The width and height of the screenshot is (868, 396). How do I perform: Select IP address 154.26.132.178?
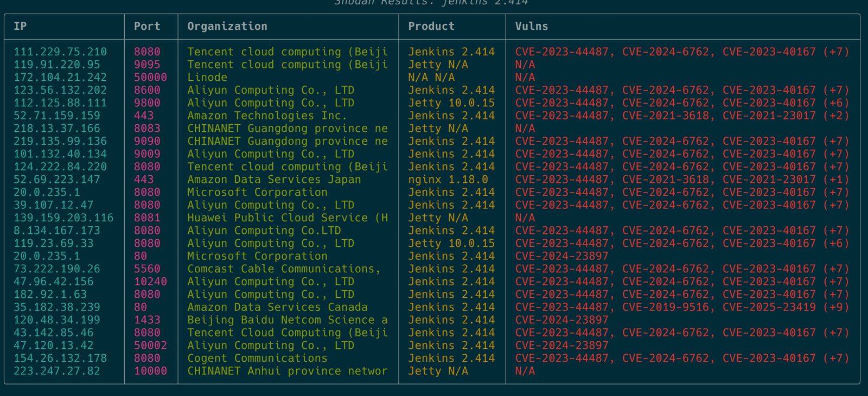coord(60,358)
